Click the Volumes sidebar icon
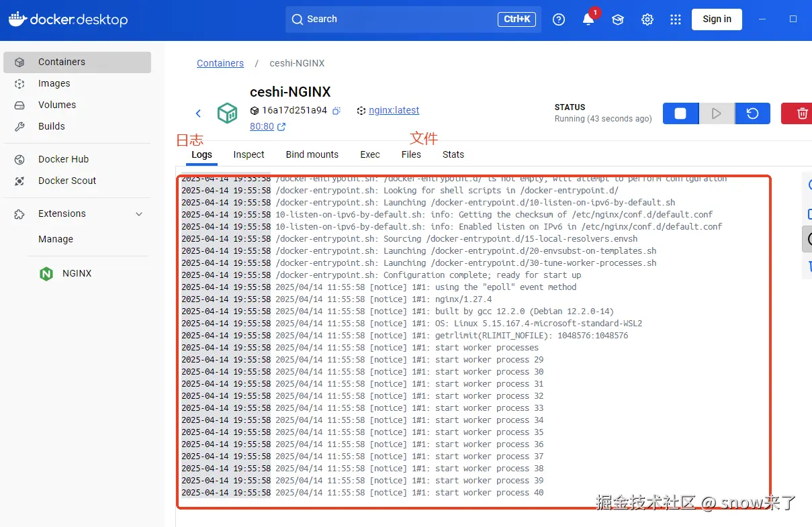The width and height of the screenshot is (812, 527). pos(19,105)
